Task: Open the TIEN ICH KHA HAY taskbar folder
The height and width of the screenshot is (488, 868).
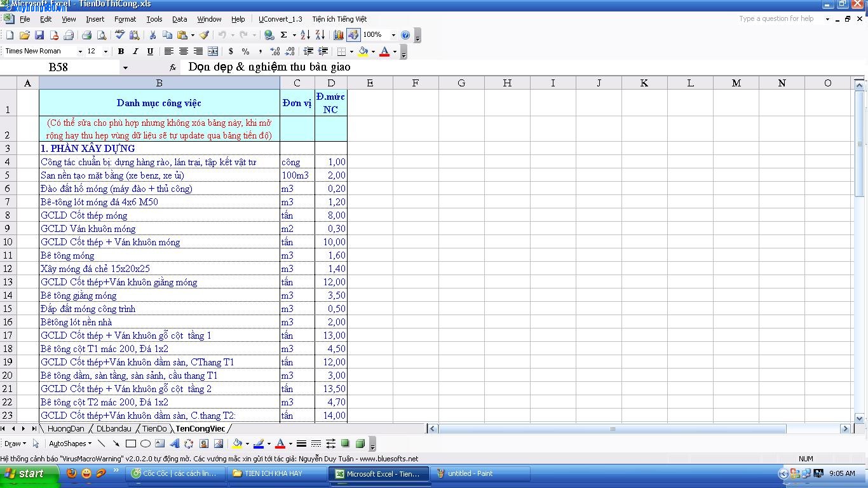Action: coord(277,473)
